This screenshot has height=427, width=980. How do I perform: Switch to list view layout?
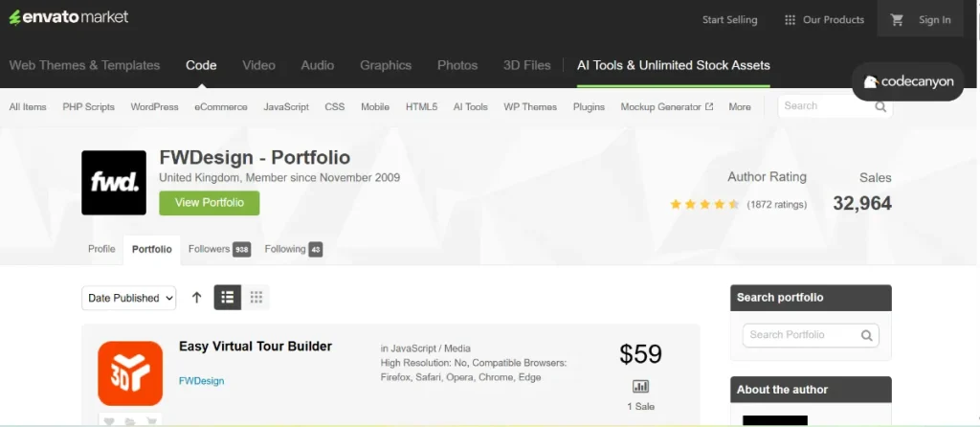click(226, 298)
